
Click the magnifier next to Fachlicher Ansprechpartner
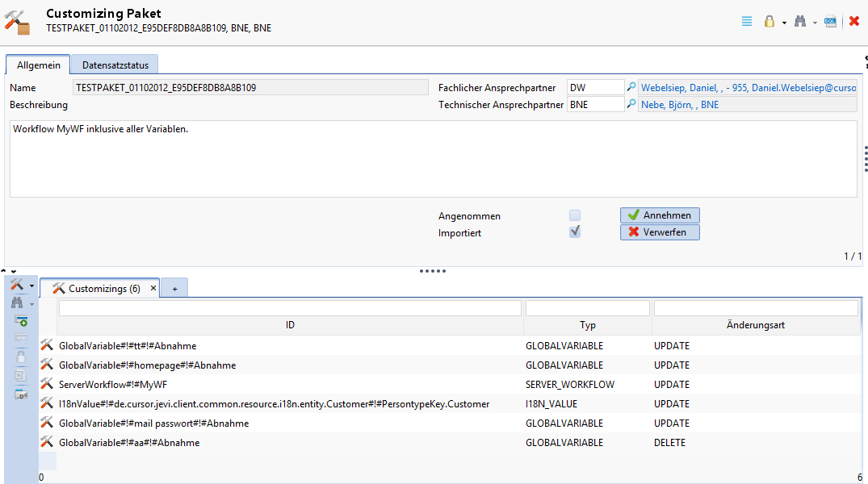pos(631,87)
